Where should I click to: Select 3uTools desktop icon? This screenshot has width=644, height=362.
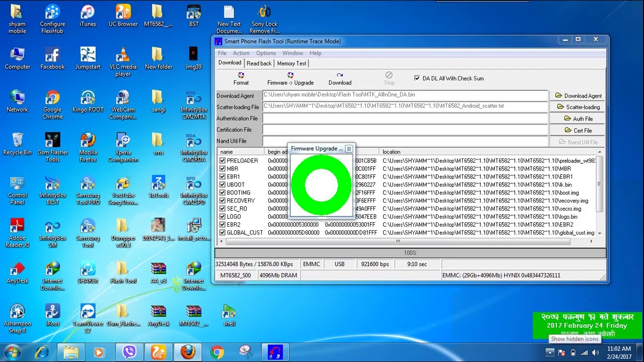[158, 187]
